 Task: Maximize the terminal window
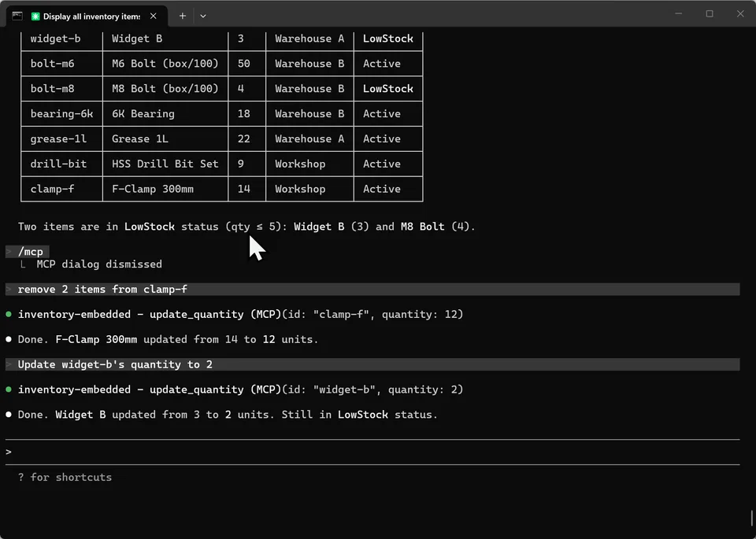[x=710, y=14]
